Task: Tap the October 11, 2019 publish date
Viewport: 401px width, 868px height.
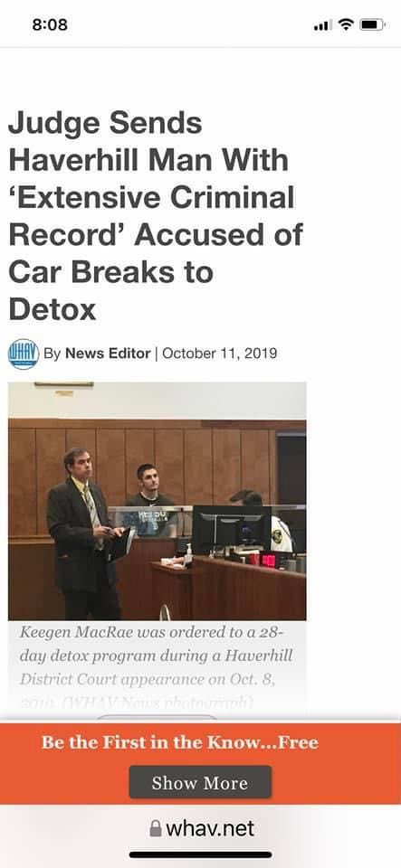Action: (x=219, y=354)
